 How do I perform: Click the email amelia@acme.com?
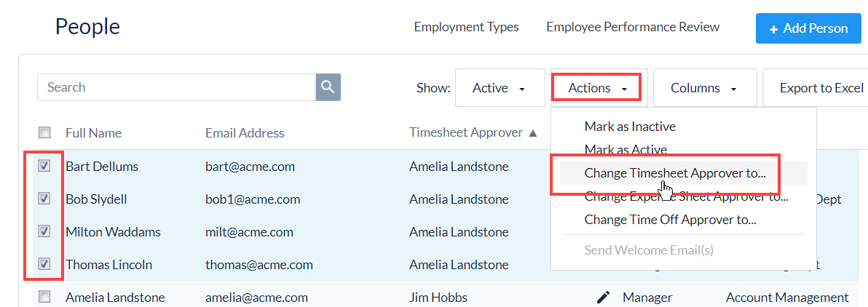256,297
